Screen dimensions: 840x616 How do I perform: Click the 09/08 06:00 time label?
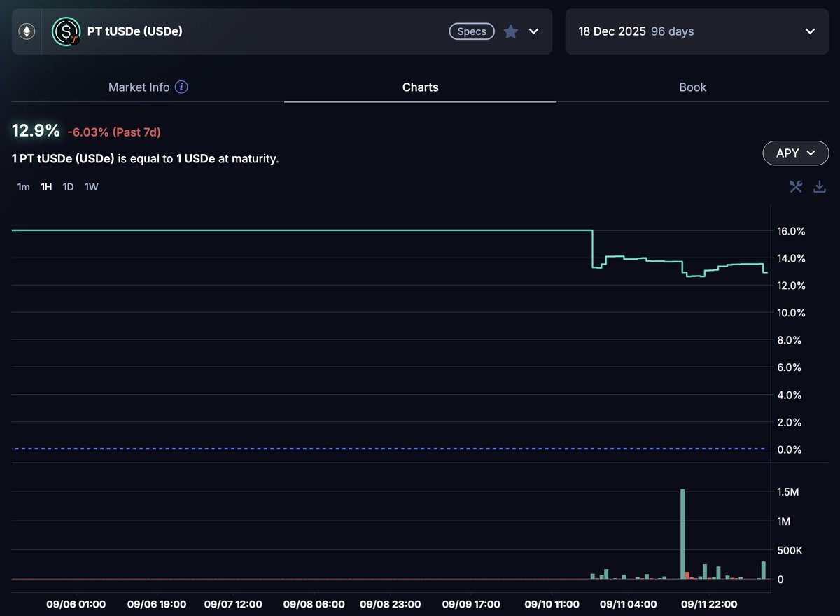(x=314, y=603)
